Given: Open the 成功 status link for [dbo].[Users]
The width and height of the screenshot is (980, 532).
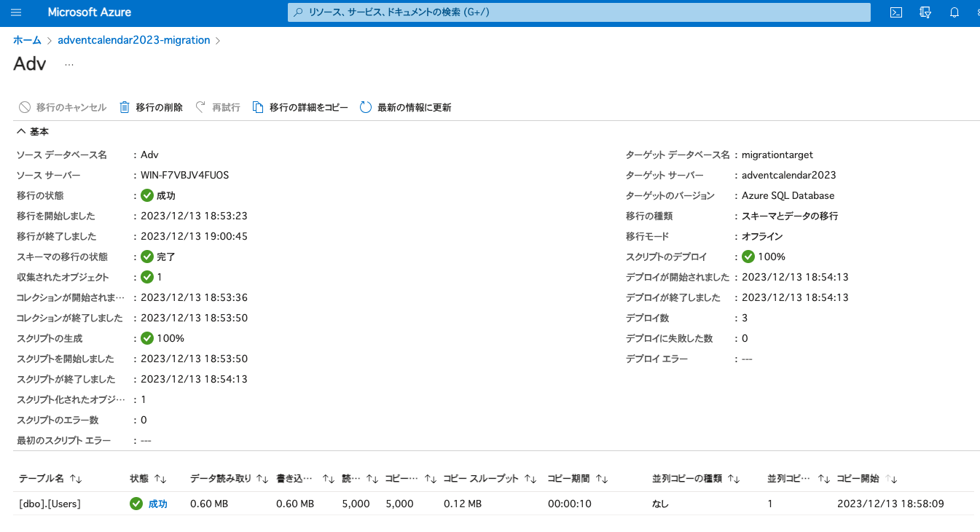Looking at the screenshot, I should 158,504.
